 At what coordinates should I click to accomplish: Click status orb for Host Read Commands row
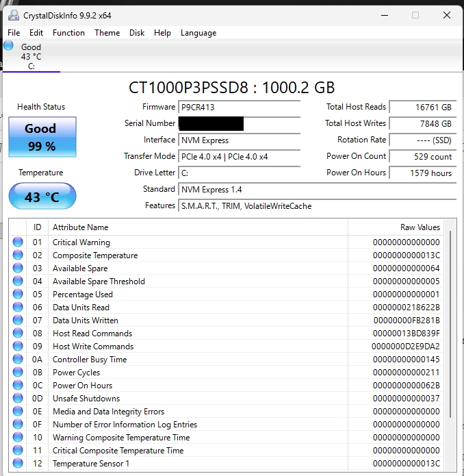pyautogui.click(x=18, y=334)
